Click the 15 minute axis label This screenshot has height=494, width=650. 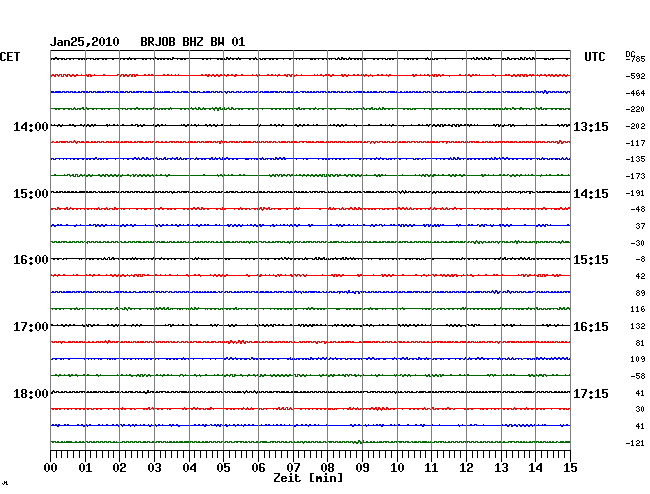(570, 468)
